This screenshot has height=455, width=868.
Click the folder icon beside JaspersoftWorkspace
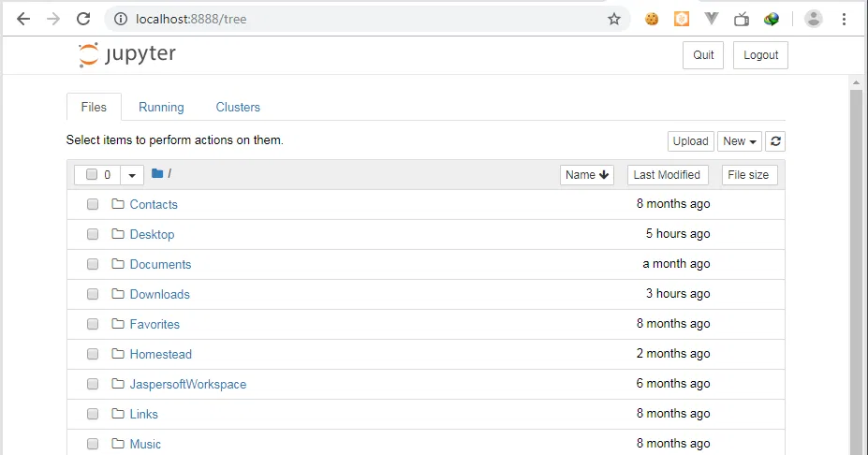(117, 383)
